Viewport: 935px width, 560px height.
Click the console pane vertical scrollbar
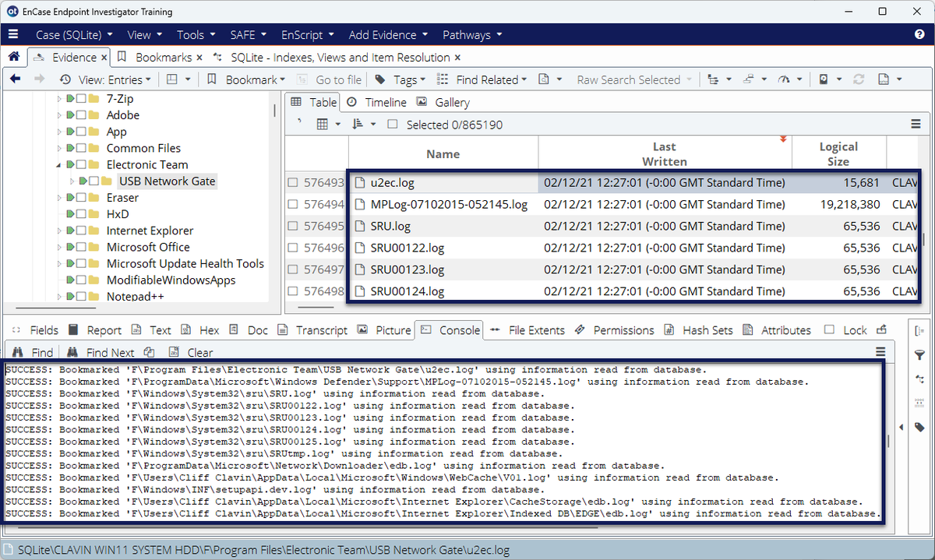pos(889,441)
